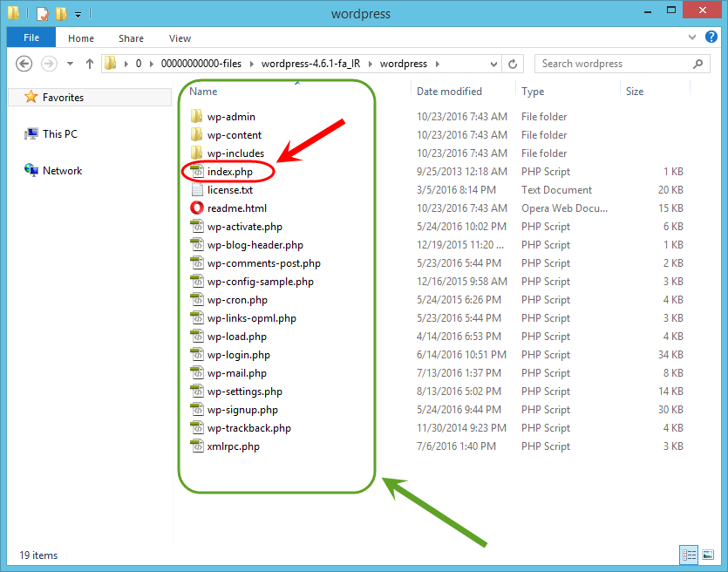
Task: Select the index.php file icon
Action: click(x=197, y=171)
